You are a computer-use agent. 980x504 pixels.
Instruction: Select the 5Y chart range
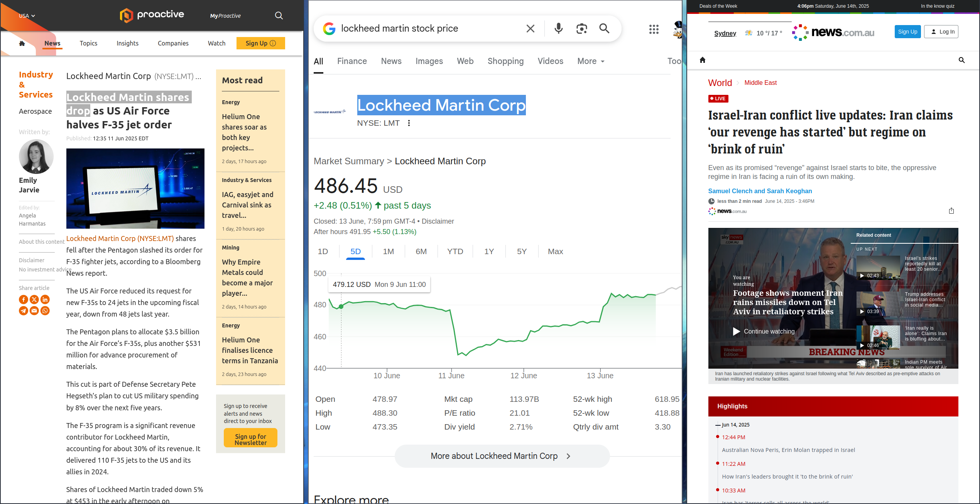click(522, 251)
